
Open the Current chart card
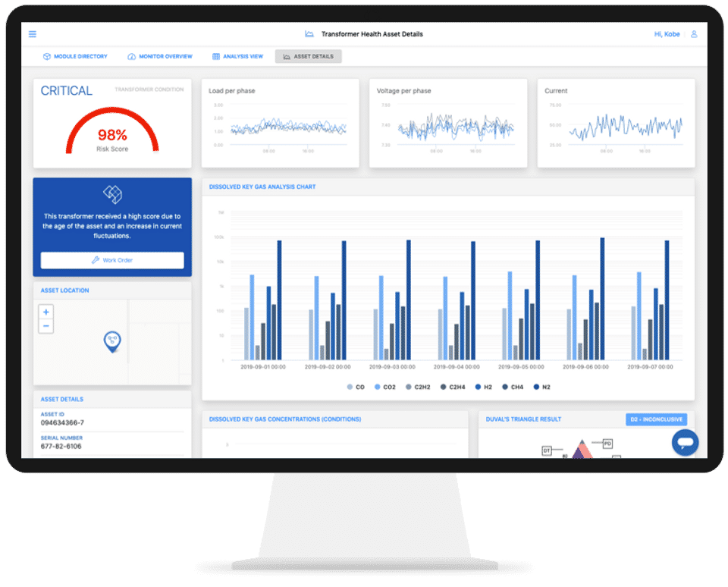tap(616, 123)
